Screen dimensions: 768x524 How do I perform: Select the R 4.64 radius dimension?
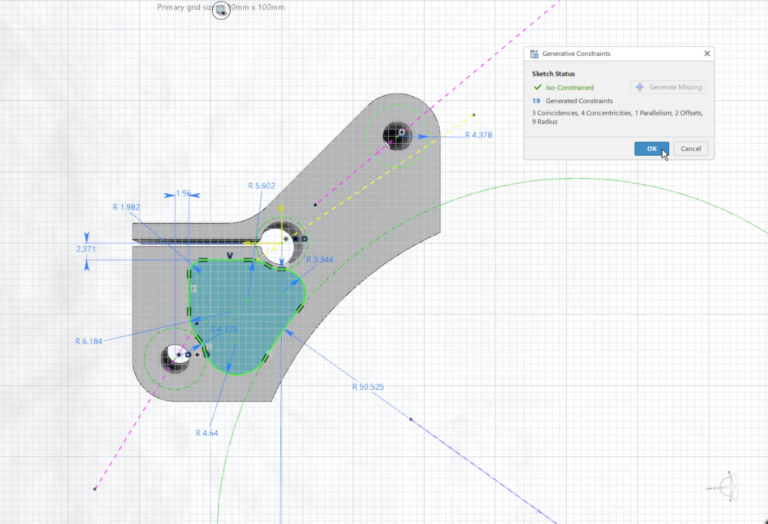point(210,433)
